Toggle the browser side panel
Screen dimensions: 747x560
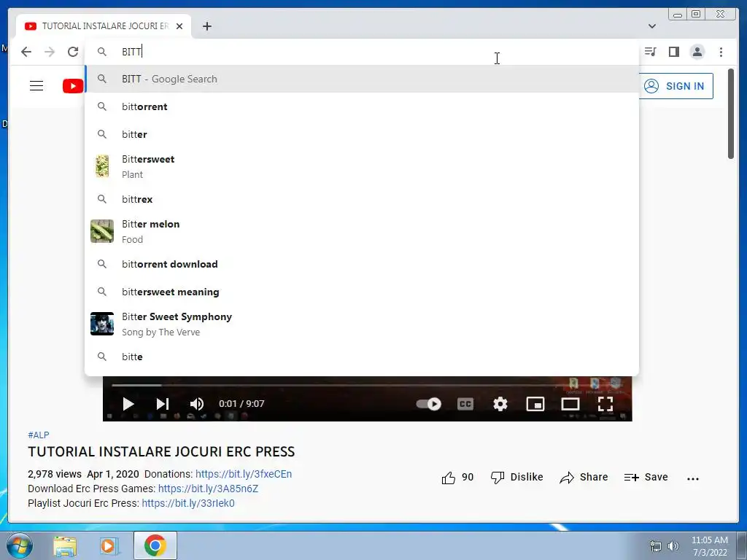[x=673, y=52]
